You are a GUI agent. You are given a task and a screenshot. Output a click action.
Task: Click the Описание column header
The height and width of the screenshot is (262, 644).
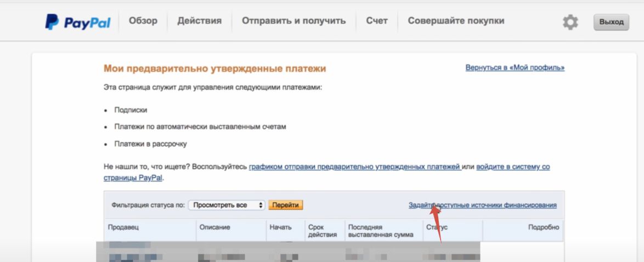point(214,227)
